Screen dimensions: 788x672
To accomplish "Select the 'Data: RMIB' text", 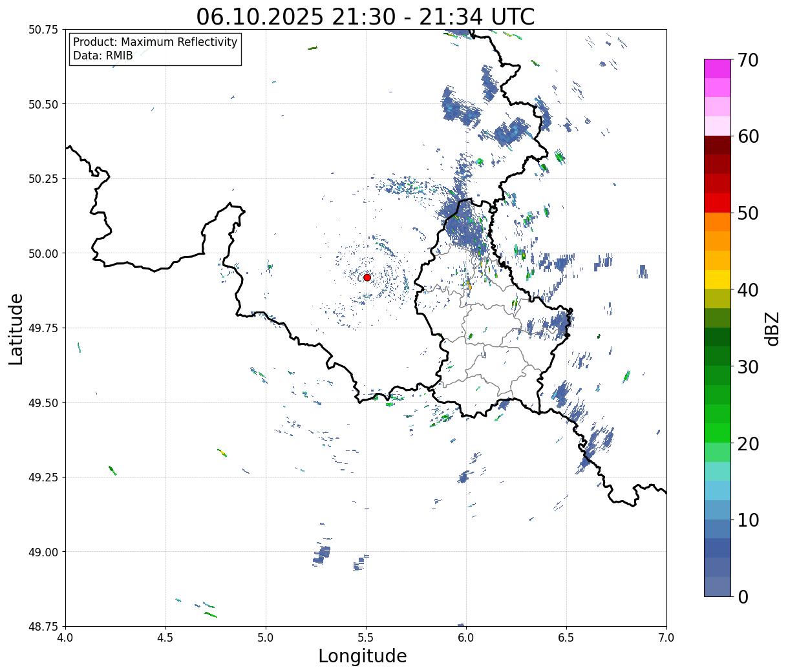I will [103, 56].
